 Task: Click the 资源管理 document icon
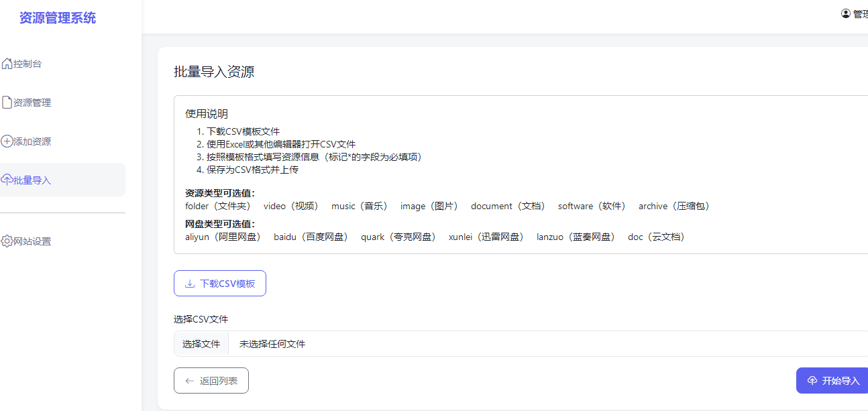[x=6, y=101]
